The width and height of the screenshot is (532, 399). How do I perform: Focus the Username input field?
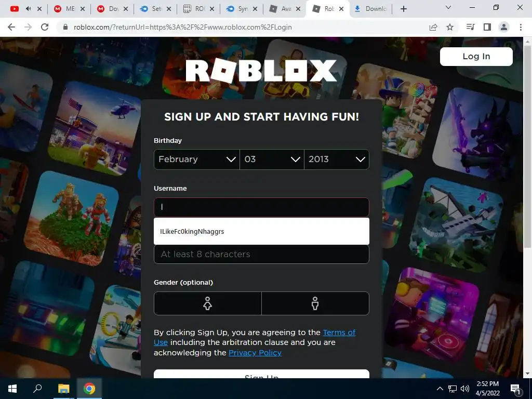tap(261, 207)
